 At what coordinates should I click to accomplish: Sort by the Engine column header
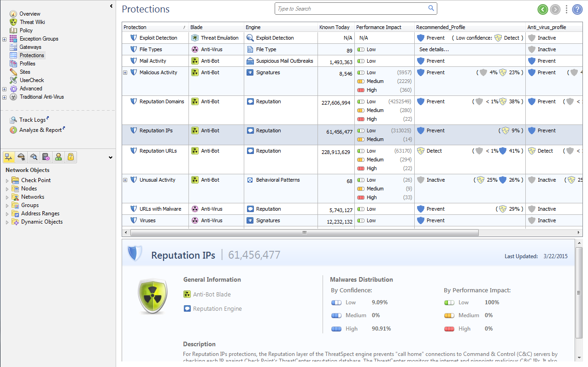click(x=281, y=27)
